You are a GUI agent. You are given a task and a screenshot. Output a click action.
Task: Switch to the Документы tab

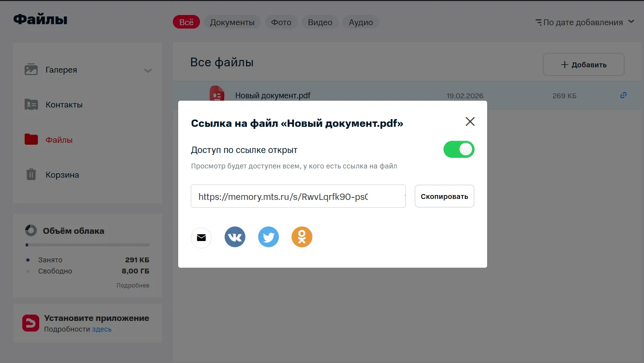pyautogui.click(x=232, y=22)
